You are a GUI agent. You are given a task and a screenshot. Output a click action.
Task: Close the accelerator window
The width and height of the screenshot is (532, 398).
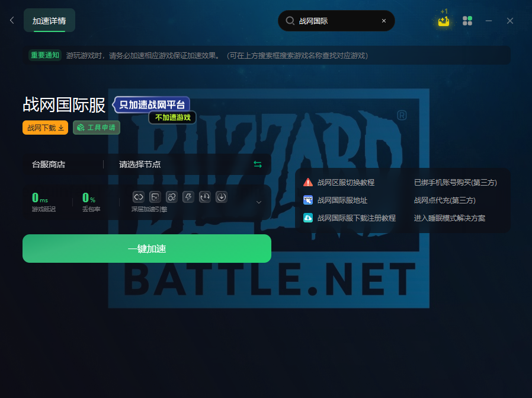tap(509, 21)
